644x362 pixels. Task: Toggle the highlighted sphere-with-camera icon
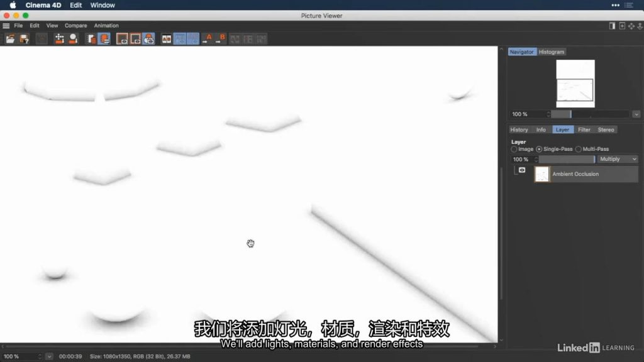pyautogui.click(x=148, y=39)
